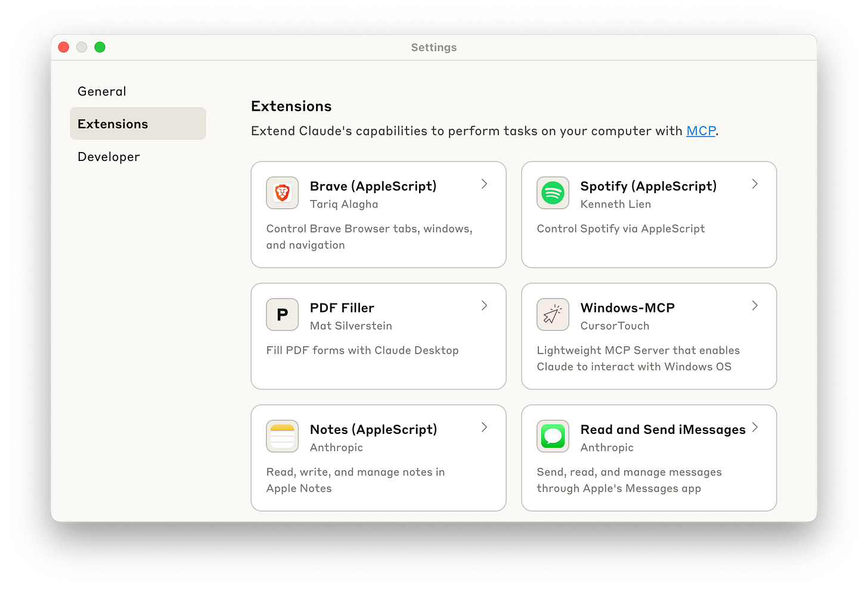Image resolution: width=868 pixels, height=589 pixels.
Task: Click the green iMessages bubble icon
Action: click(x=553, y=436)
